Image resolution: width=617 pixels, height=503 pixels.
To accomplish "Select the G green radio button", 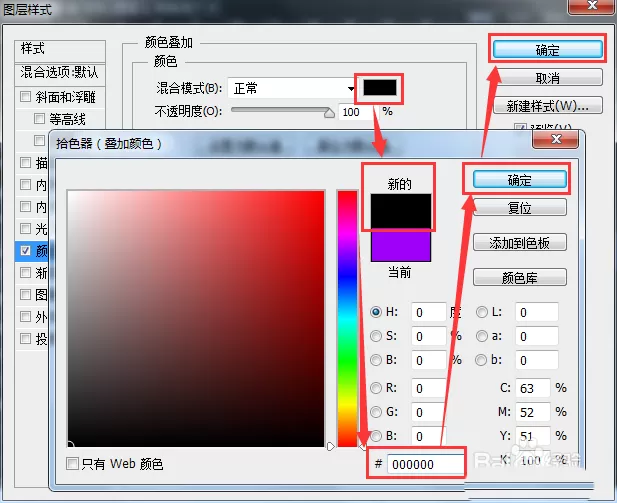I will (376, 412).
